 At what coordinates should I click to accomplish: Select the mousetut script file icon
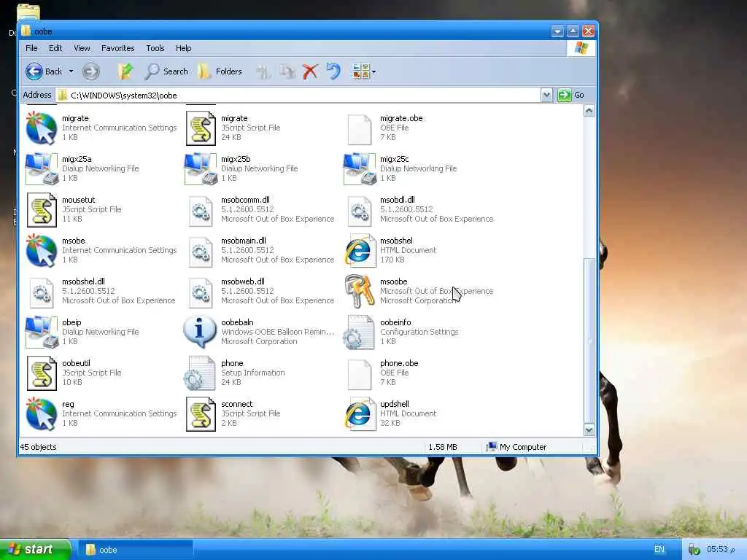point(42,209)
